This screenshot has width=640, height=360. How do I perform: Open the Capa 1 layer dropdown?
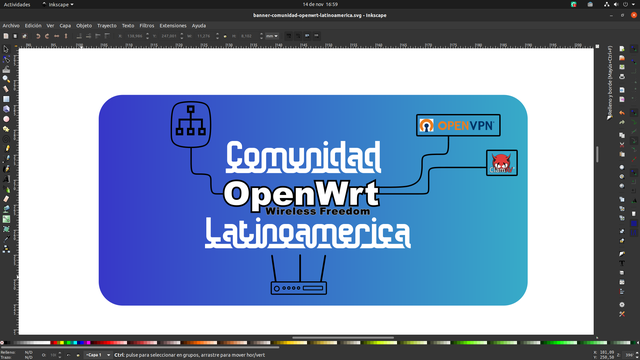coord(98,355)
